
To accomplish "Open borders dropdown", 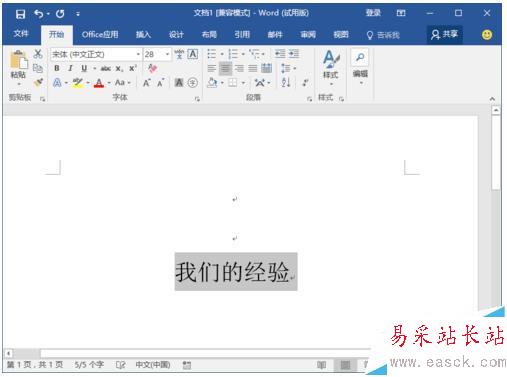I will click(243, 83).
